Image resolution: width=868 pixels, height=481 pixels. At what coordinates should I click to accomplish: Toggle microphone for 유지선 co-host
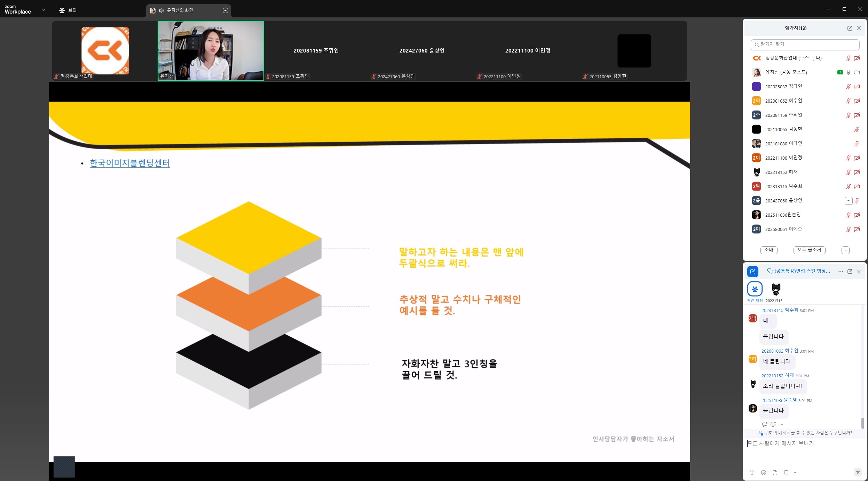pyautogui.click(x=849, y=72)
